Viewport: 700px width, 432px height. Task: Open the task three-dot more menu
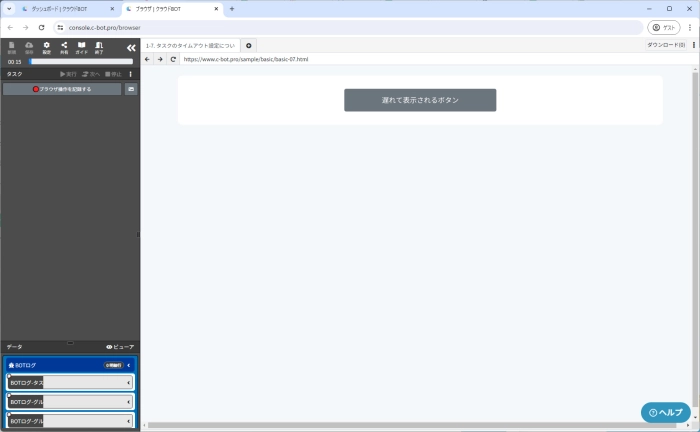[x=131, y=74]
